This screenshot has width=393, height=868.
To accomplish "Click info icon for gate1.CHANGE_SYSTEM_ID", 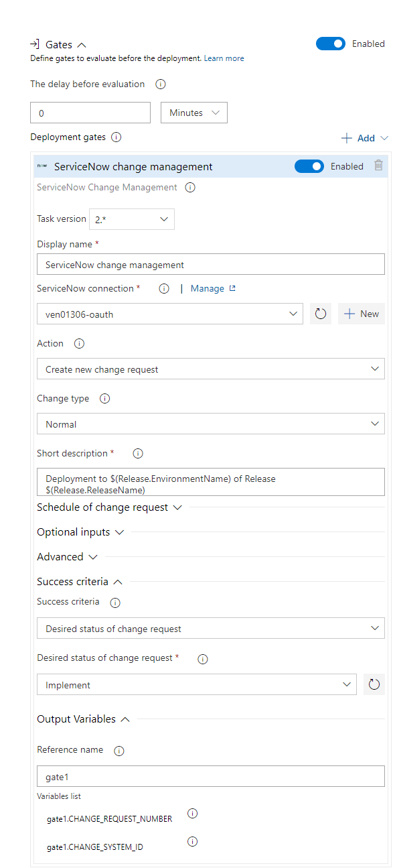I will pyautogui.click(x=193, y=842).
